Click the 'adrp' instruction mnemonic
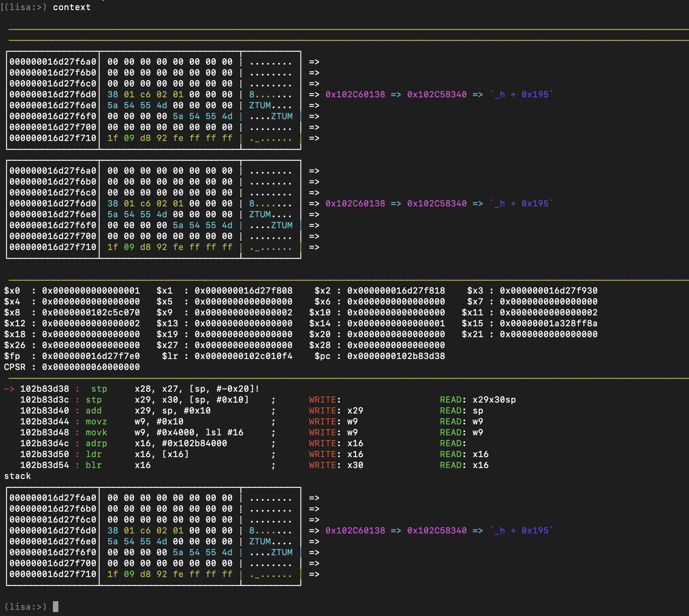 click(x=96, y=444)
